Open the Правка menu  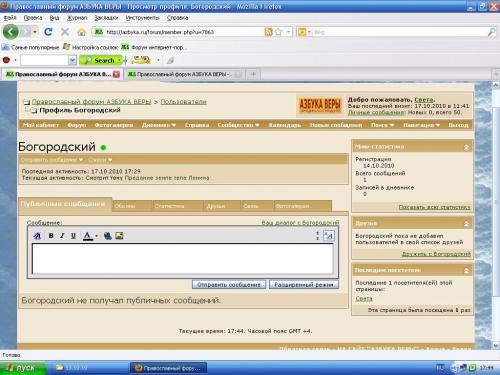[x=33, y=18]
